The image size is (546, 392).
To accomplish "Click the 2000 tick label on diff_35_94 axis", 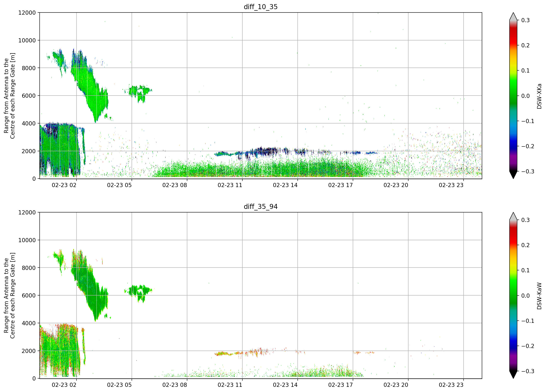I will [x=29, y=351].
